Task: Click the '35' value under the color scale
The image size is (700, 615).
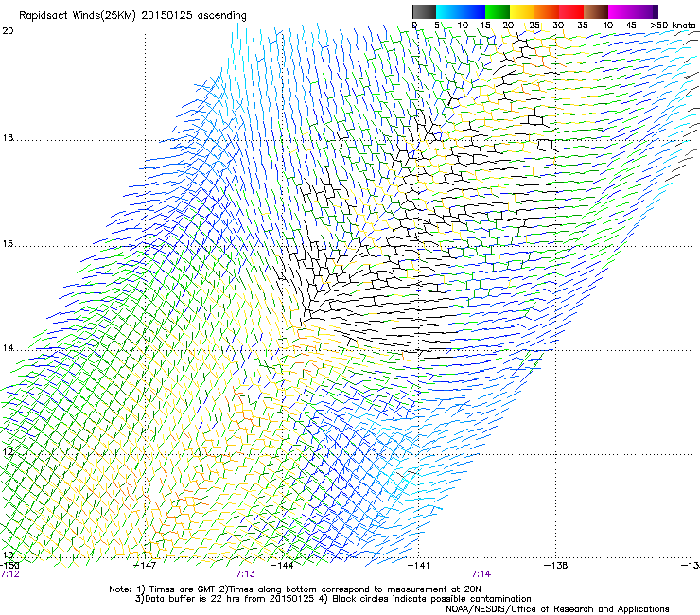Action: pyautogui.click(x=583, y=25)
